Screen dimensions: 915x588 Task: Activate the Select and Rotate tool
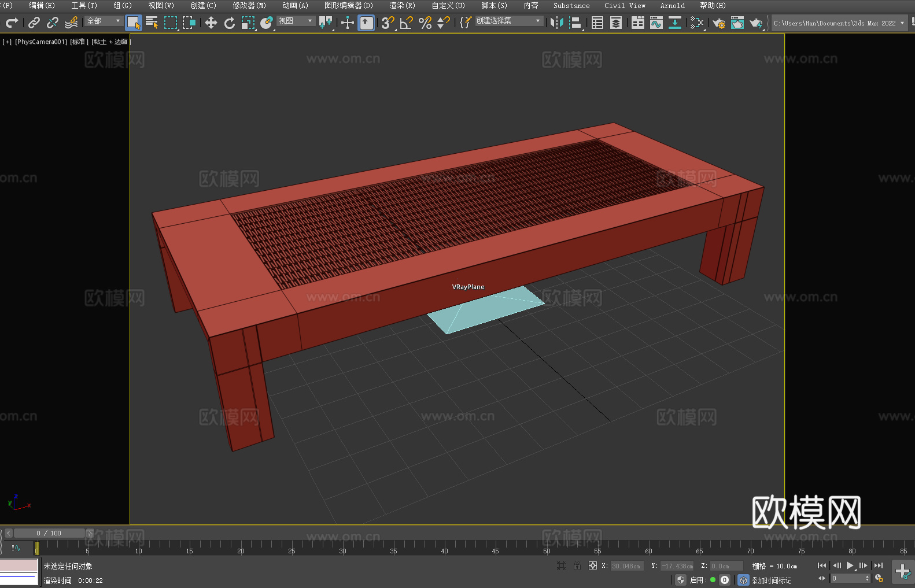tap(230, 23)
